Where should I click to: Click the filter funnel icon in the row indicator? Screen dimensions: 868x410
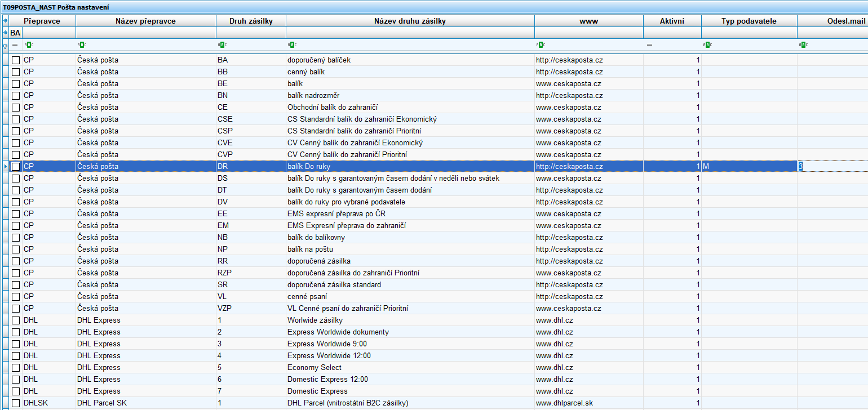click(x=5, y=46)
